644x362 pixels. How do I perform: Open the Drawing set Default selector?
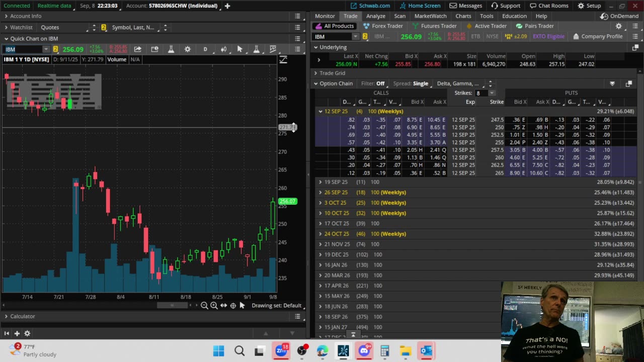click(276, 306)
